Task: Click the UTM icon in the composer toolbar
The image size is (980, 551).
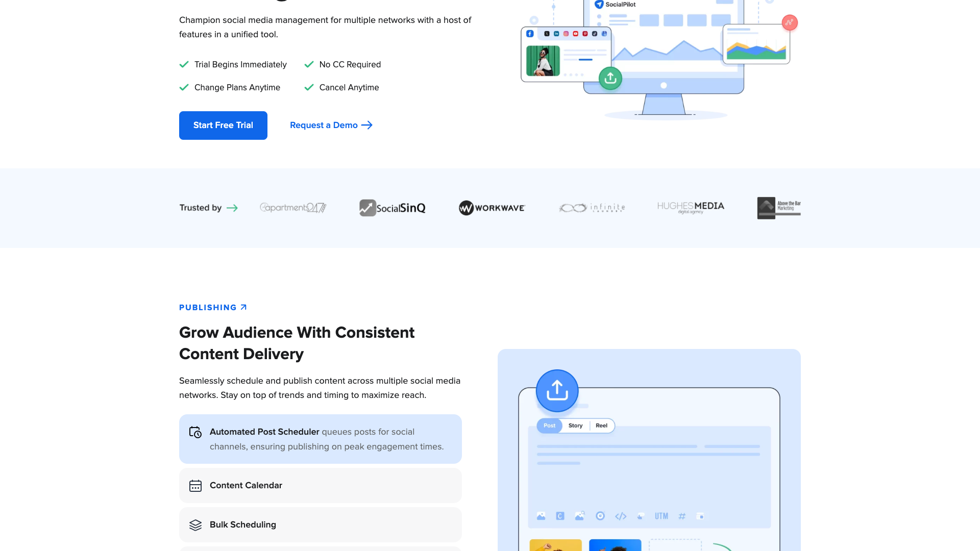Action: (x=661, y=516)
